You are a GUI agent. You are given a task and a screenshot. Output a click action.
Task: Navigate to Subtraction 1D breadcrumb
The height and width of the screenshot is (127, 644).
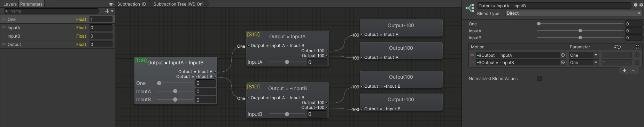coord(132,4)
